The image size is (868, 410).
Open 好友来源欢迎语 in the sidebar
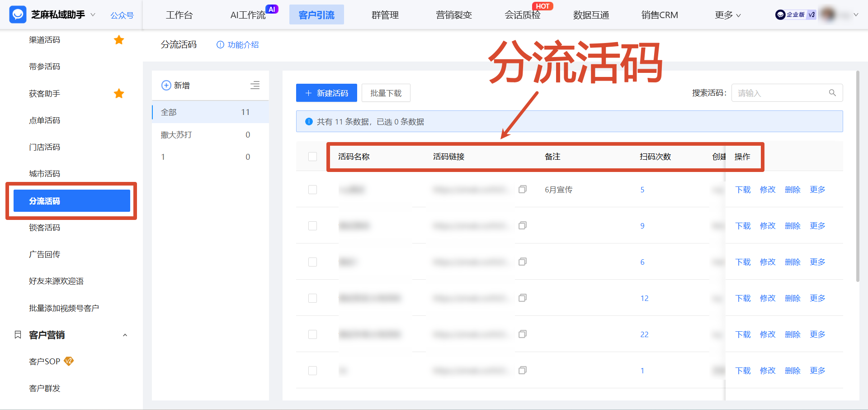tap(56, 281)
